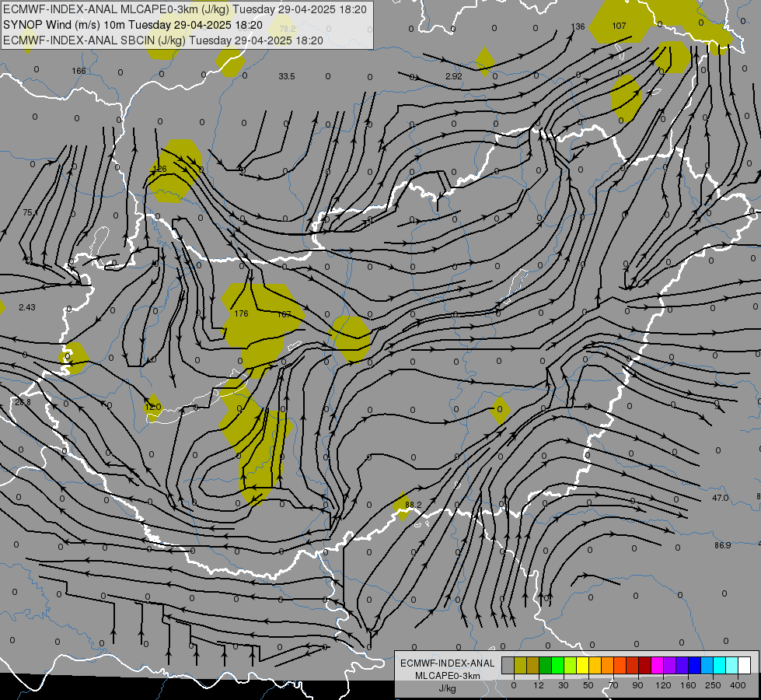Click legend tick label 30
761x700 pixels.
tap(563, 685)
